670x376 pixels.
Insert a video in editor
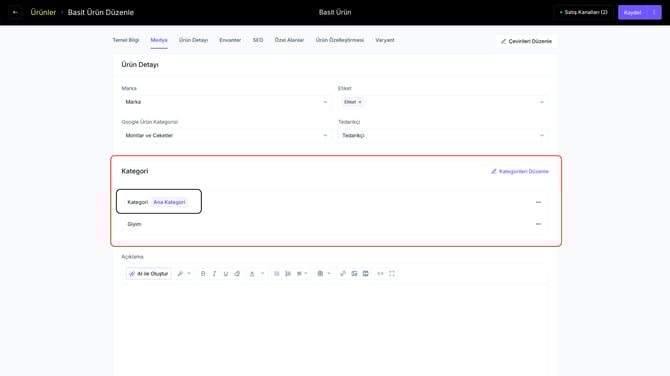[365, 273]
